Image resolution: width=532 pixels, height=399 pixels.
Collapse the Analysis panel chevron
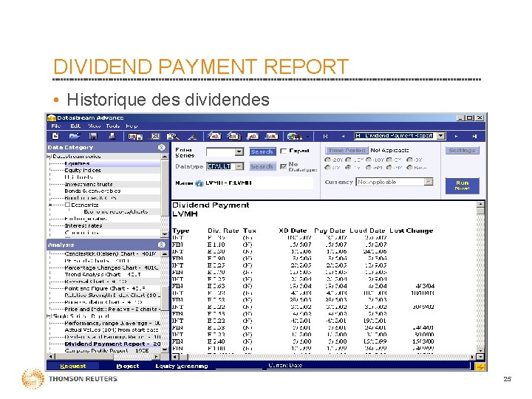[162, 245]
